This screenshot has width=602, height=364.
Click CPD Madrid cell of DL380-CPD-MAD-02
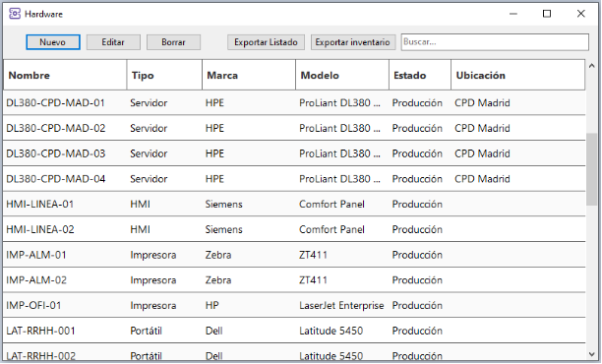(x=482, y=128)
